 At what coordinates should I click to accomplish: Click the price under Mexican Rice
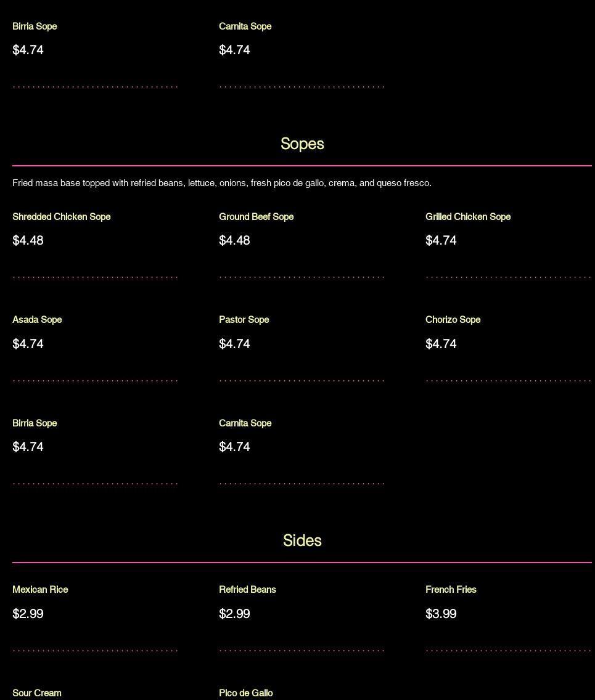[28, 614]
